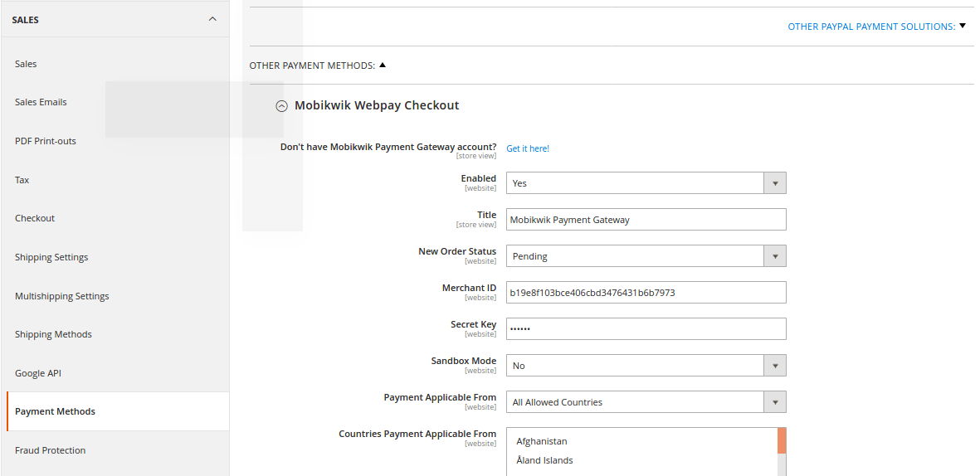
Task: Collapse Mobikwik Webpay Checkout circle icon
Action: pos(282,106)
